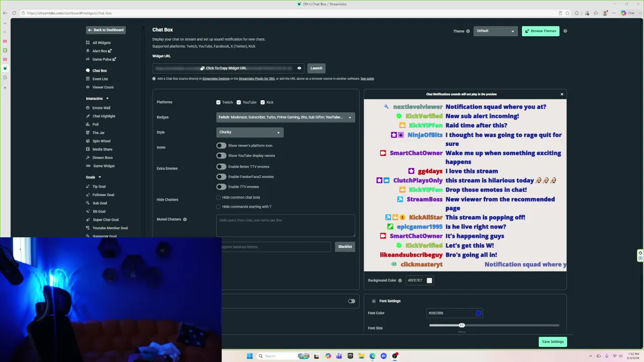Save Settings for the widget
644x362 pixels.
[552, 342]
